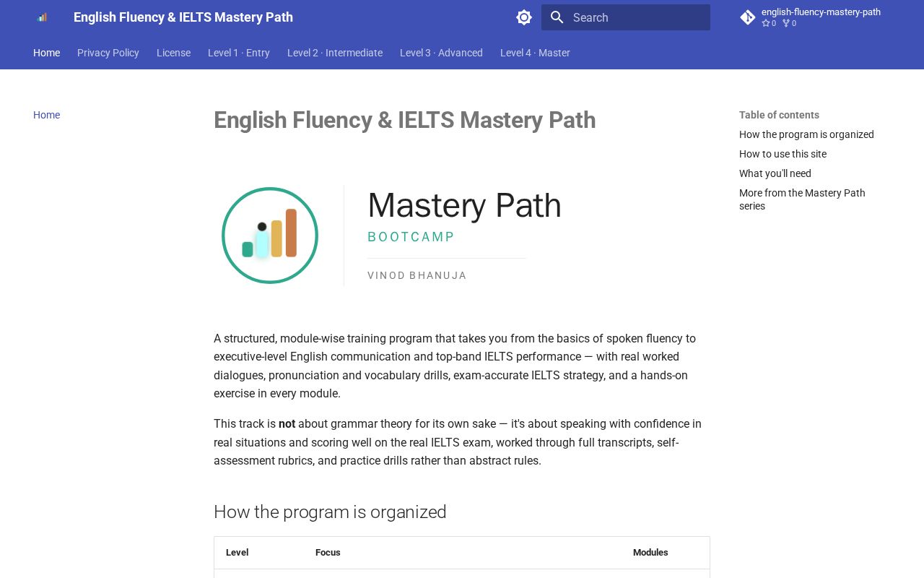Click the site logo in the header
Viewport: 924px width, 578px height.
(42, 17)
